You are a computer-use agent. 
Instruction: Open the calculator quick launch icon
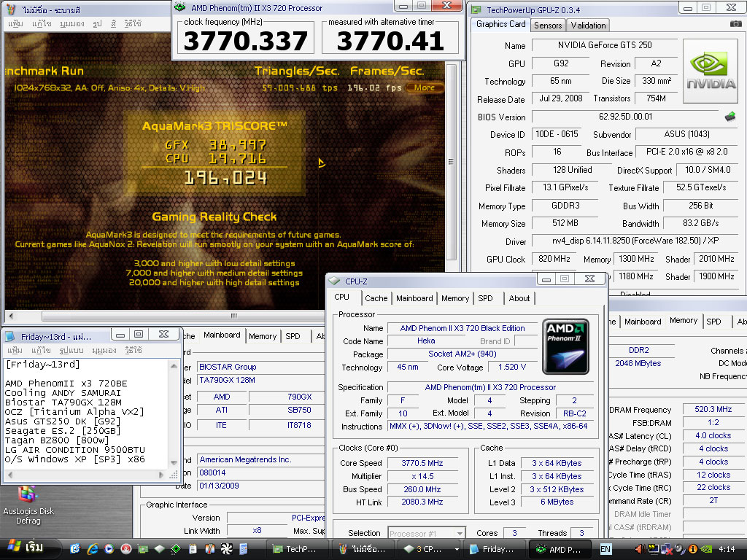click(244, 549)
